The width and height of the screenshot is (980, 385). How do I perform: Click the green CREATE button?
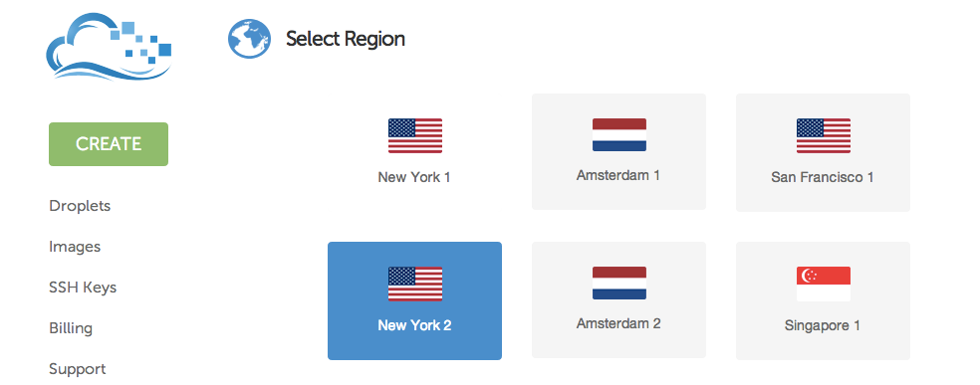(109, 144)
